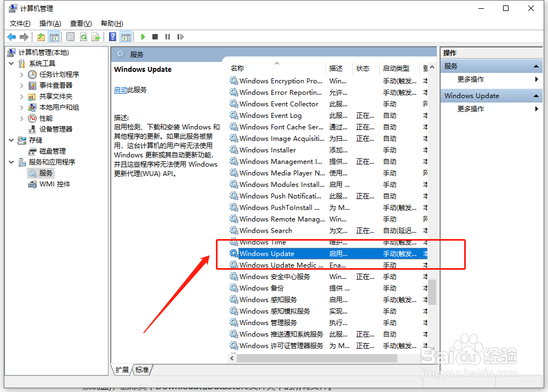Image resolution: width=548 pixels, height=392 pixels.
Task: Click the horizontal scrollbar thumb of the list
Action: [x=317, y=359]
